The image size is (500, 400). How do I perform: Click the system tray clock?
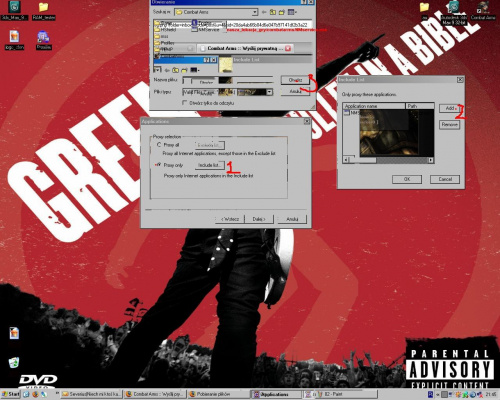(490, 394)
